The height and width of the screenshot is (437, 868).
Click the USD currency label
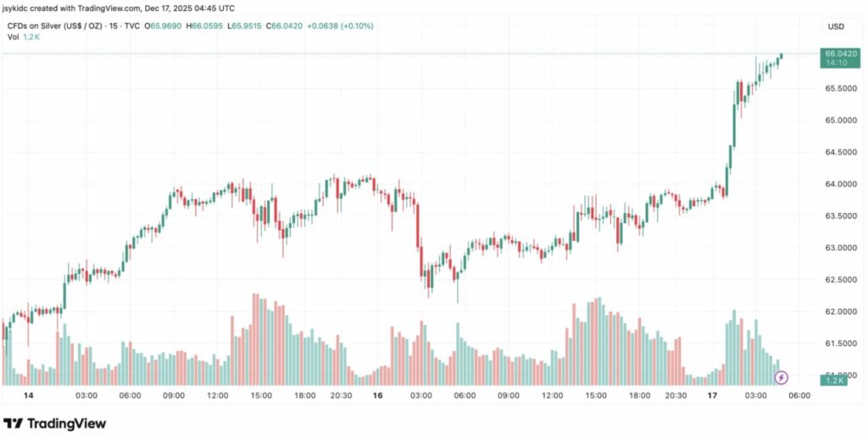(x=836, y=26)
